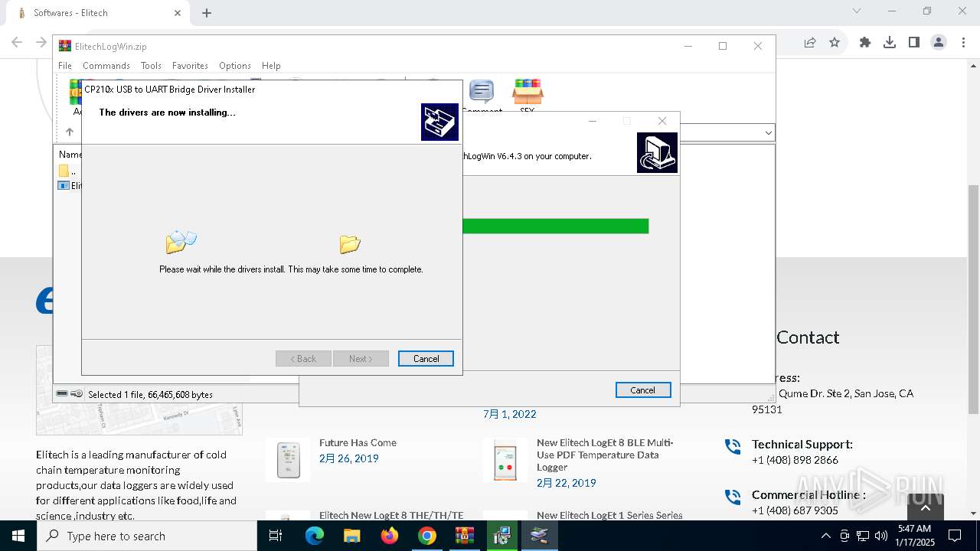Click the scroll-to-top arrow button
This screenshot has width=980, height=551.
point(925,507)
